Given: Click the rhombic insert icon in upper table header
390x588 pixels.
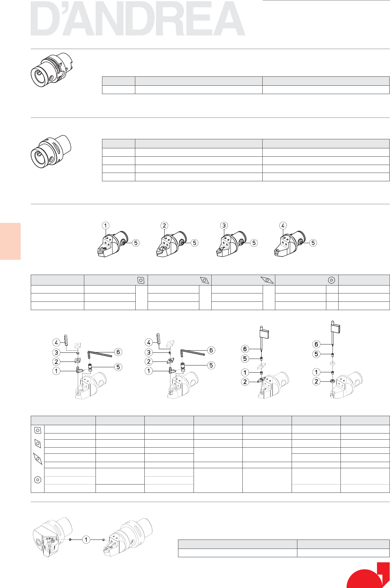Looking at the screenshot, I should pyautogui.click(x=205, y=280).
